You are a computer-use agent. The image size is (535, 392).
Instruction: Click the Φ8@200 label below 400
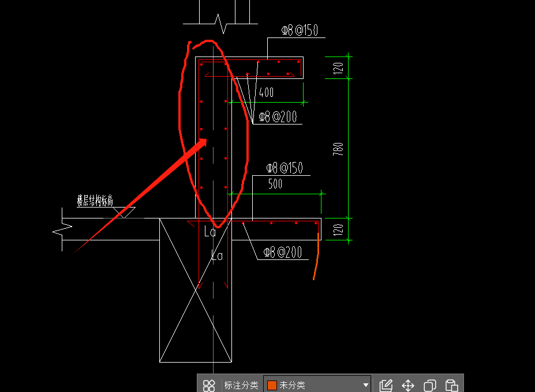[278, 117]
